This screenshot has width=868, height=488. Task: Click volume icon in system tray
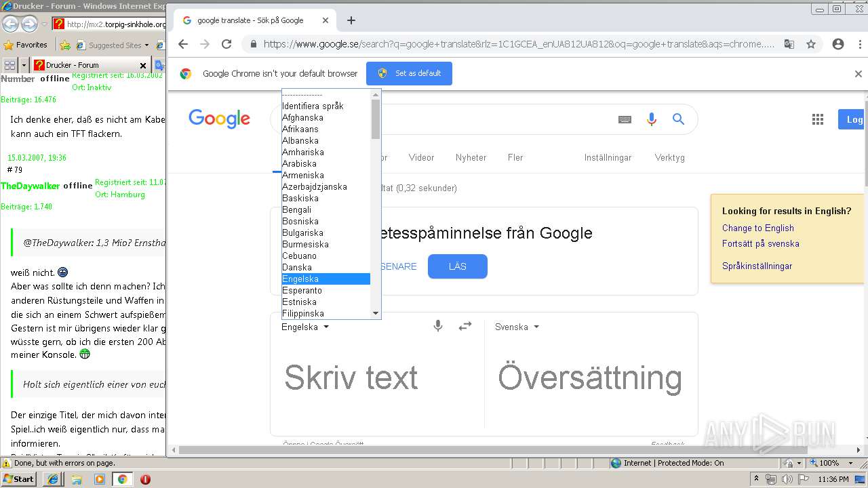click(787, 479)
